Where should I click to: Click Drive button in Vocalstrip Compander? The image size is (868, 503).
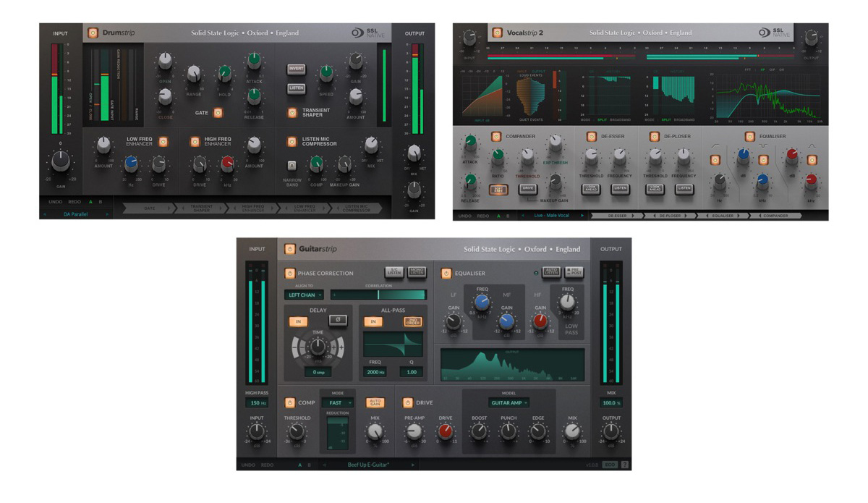tap(528, 189)
